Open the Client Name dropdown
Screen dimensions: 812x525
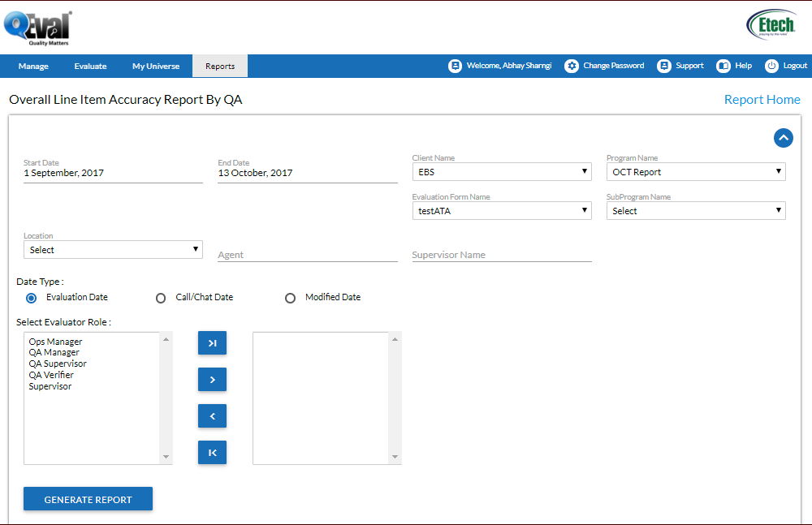click(502, 172)
